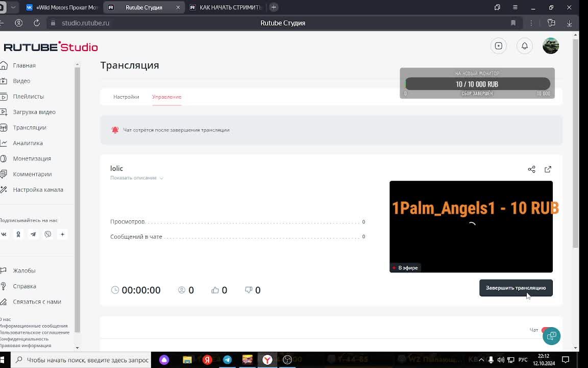Click the 10 / 10 000 RUB progress bar

coord(477,84)
